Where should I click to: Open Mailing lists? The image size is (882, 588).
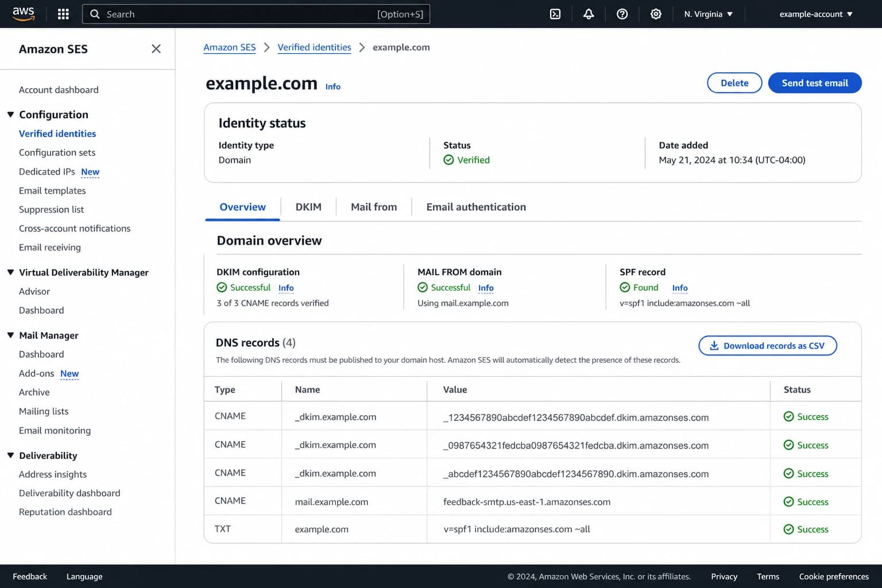click(44, 411)
